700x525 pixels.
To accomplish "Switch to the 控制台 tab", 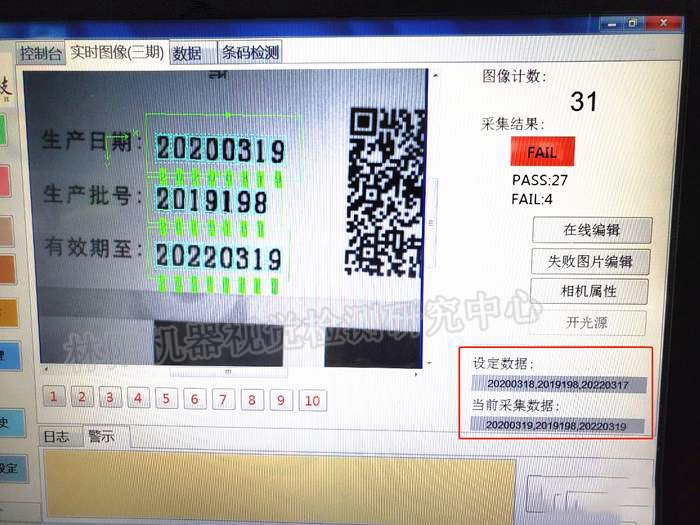I will tap(42, 53).
